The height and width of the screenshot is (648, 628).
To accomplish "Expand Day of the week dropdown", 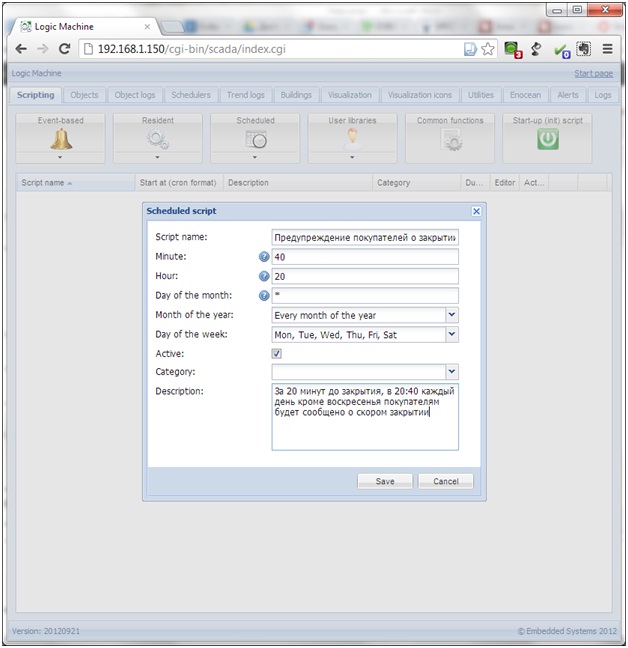I will (452, 334).
